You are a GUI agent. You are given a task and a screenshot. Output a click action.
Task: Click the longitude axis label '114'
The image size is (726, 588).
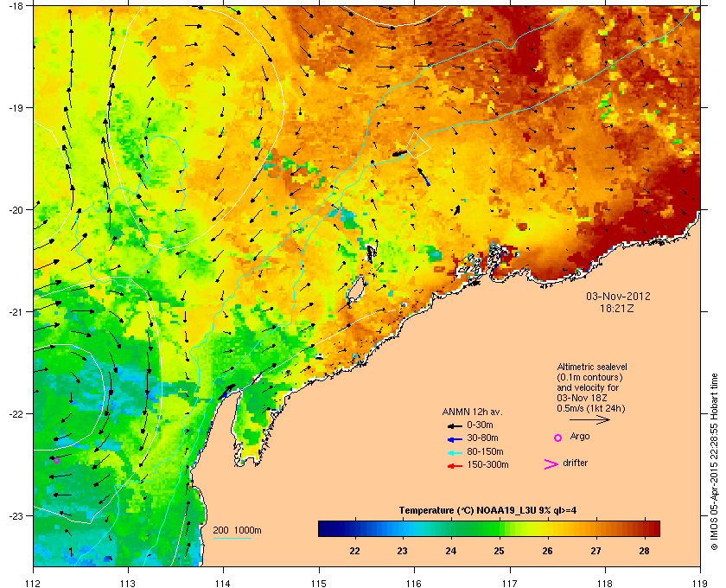point(223,583)
